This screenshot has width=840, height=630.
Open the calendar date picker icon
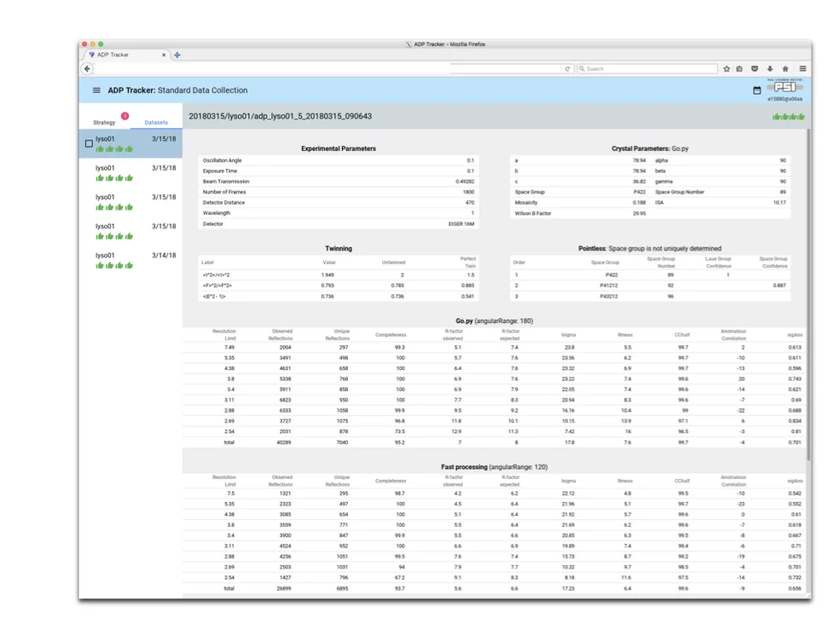click(756, 90)
